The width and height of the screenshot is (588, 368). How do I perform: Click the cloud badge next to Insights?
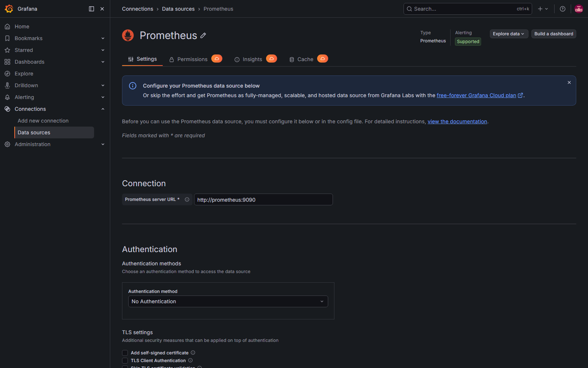tap(272, 59)
